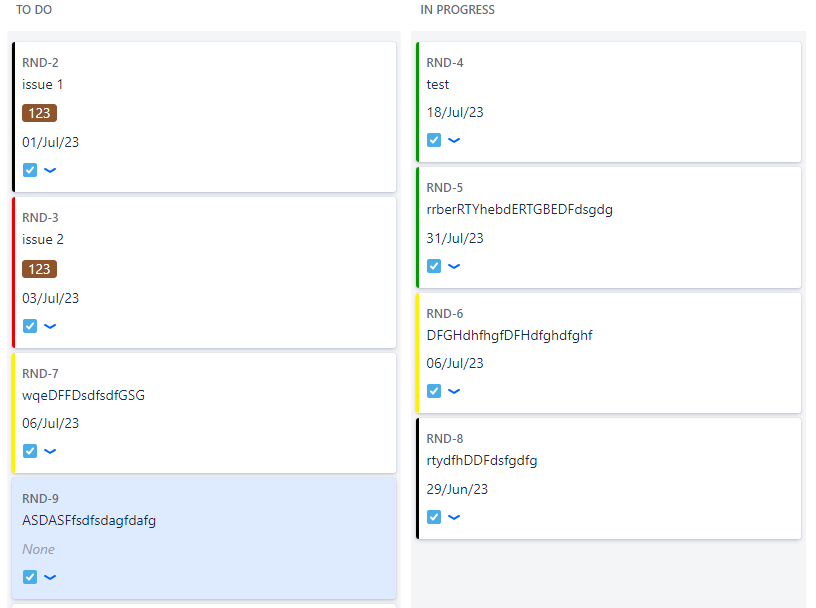Click the task type icon on RND-3
The width and height of the screenshot is (816, 608).
tap(31, 326)
